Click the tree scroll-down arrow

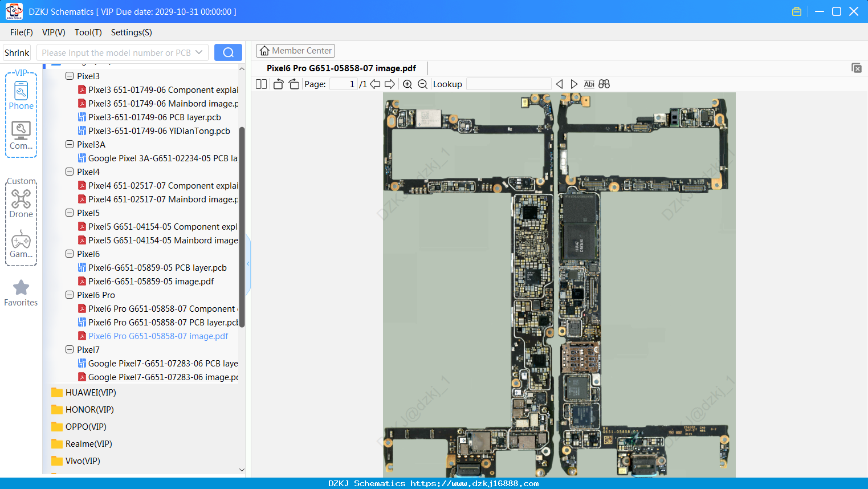pos(242,470)
